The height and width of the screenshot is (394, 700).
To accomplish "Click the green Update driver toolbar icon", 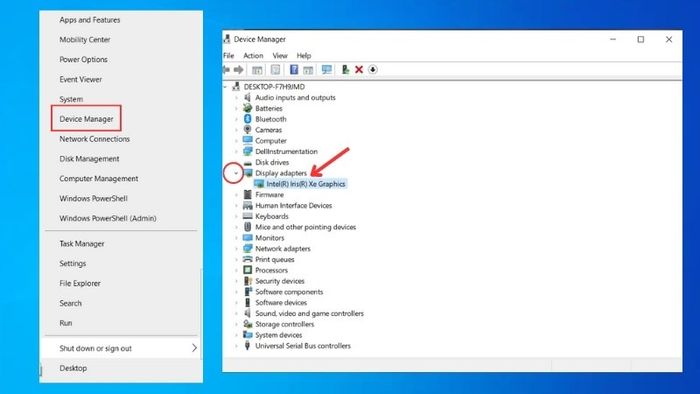I will [x=345, y=70].
